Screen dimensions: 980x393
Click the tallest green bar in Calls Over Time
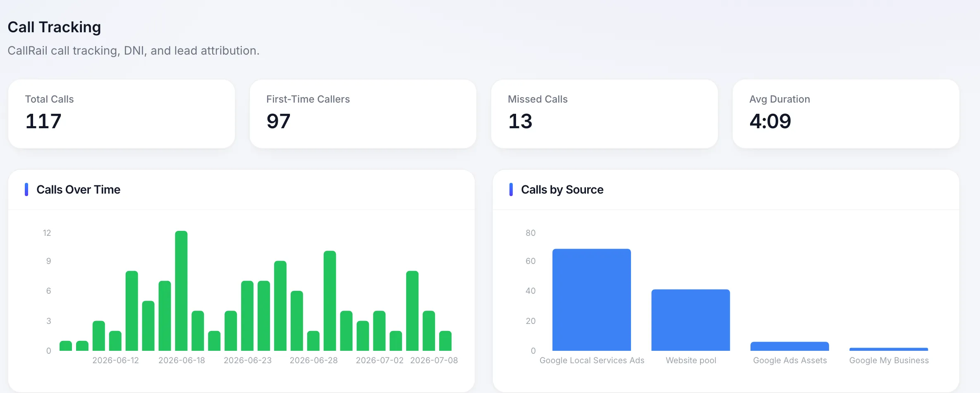coord(181,291)
